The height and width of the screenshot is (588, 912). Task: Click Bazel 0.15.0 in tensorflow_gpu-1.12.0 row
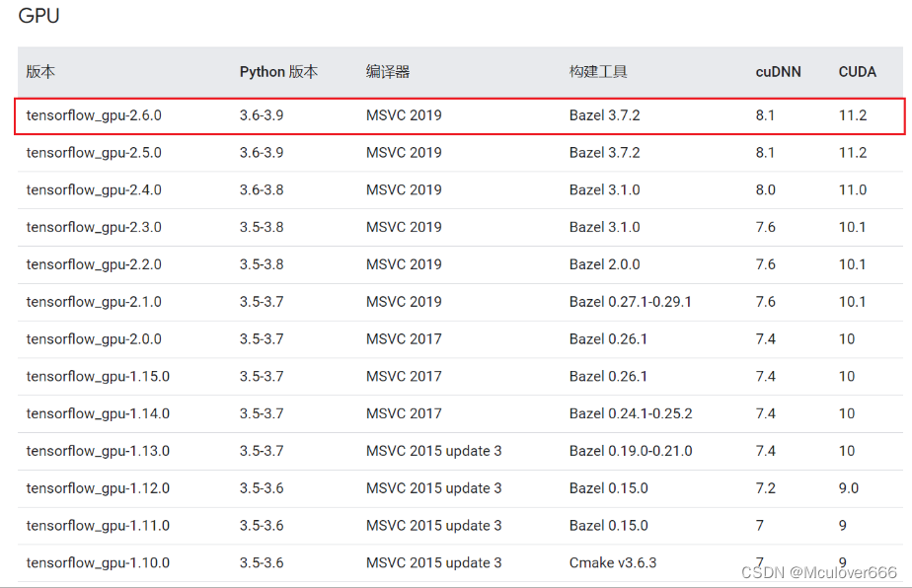pos(608,488)
